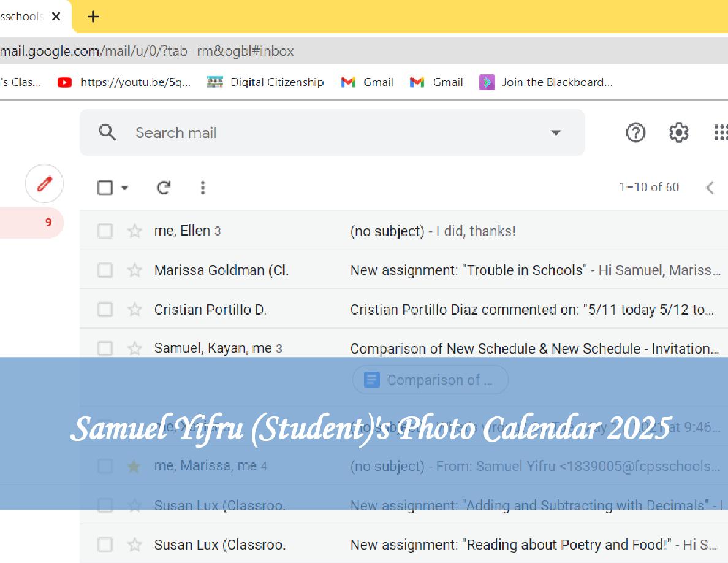
Task: Click the refresh inbox icon
Action: click(164, 188)
